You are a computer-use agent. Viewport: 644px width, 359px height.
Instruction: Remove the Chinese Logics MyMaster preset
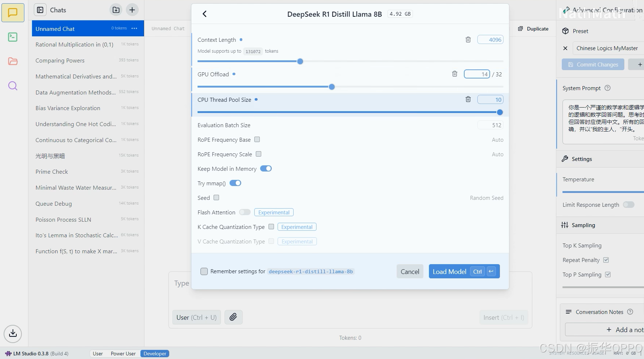(565, 48)
